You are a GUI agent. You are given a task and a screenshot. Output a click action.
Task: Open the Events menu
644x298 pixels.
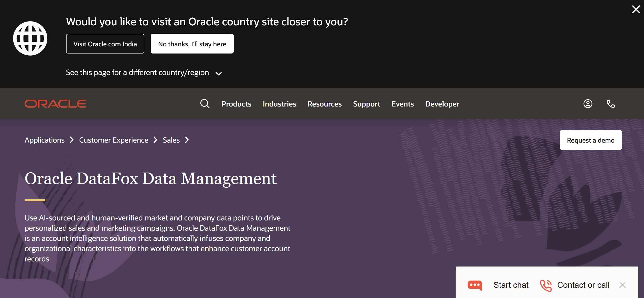click(403, 104)
